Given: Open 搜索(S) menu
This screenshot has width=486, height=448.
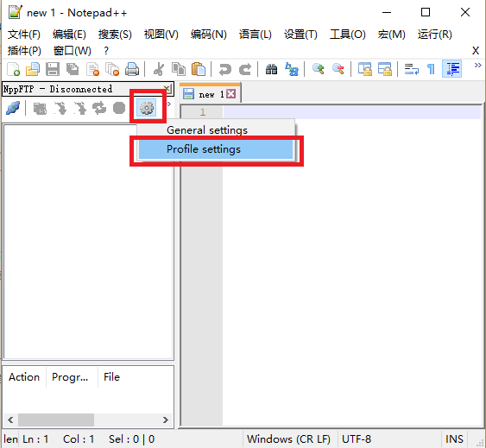Looking at the screenshot, I should click(x=115, y=35).
